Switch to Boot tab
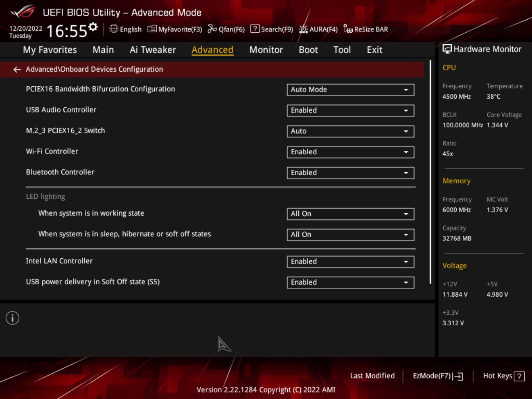This screenshot has width=532, height=399. pyautogui.click(x=308, y=50)
